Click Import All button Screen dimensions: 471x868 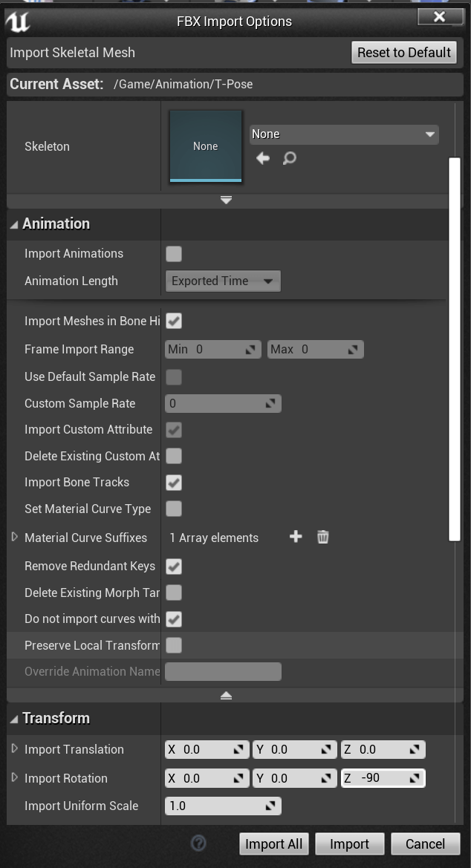coord(273,844)
